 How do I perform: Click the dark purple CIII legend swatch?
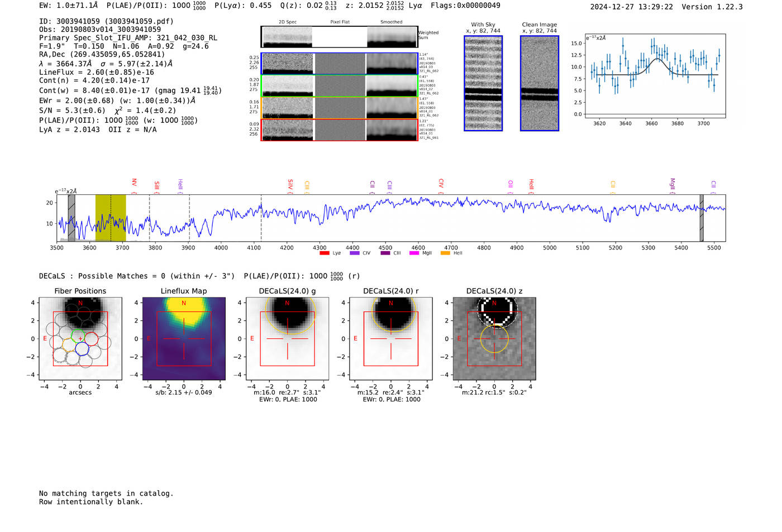click(x=385, y=253)
